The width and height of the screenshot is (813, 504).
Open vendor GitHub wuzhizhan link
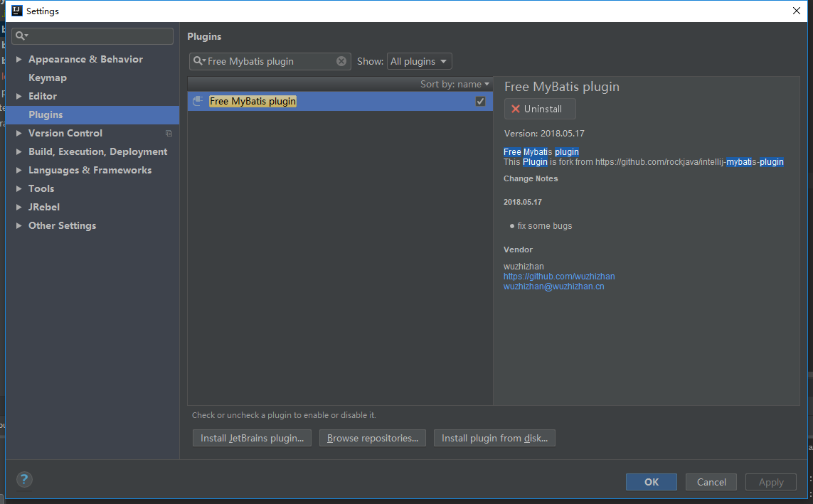coord(559,277)
